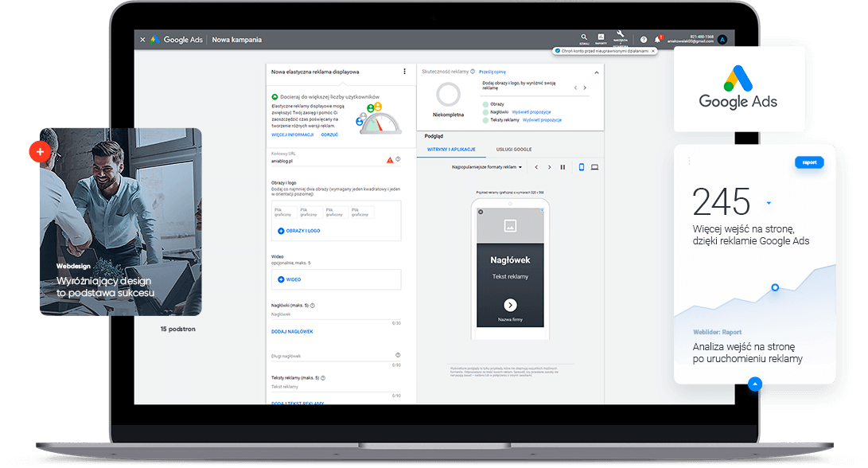Image resolution: width=868 pixels, height=468 pixels.
Task: Click the Google Ads logo in the header
Action: pos(177,40)
